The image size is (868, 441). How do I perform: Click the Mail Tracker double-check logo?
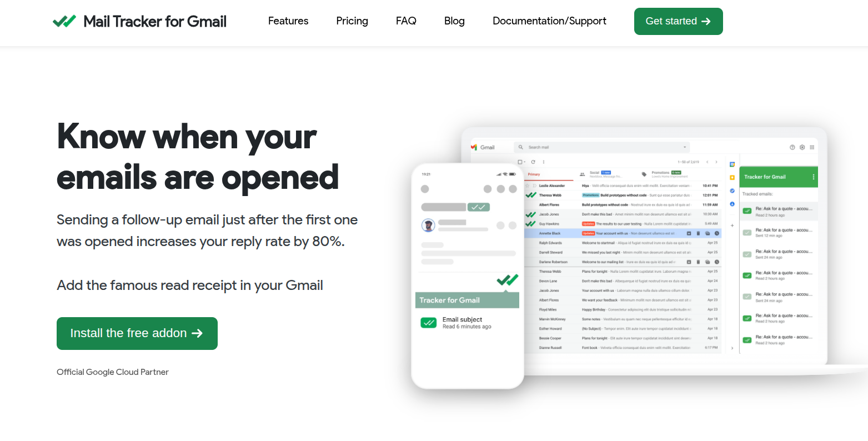[64, 22]
